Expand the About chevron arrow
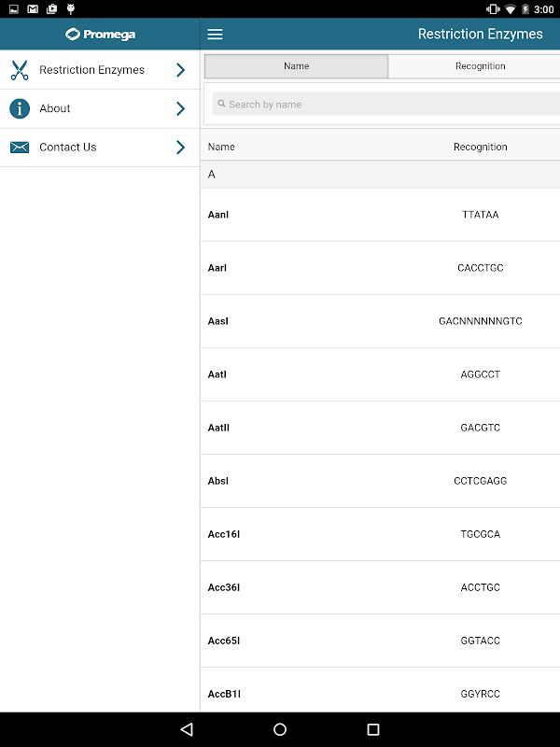This screenshot has width=560, height=747. (180, 108)
